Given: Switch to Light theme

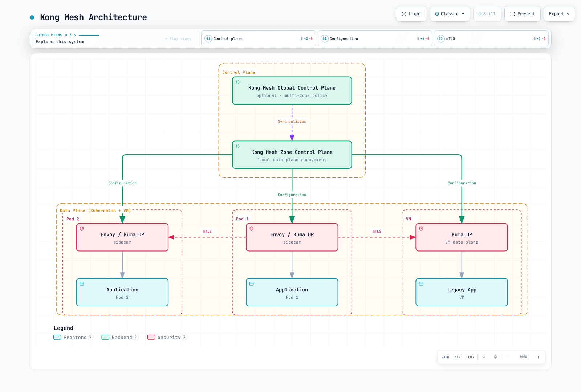Looking at the screenshot, I should pyautogui.click(x=411, y=14).
